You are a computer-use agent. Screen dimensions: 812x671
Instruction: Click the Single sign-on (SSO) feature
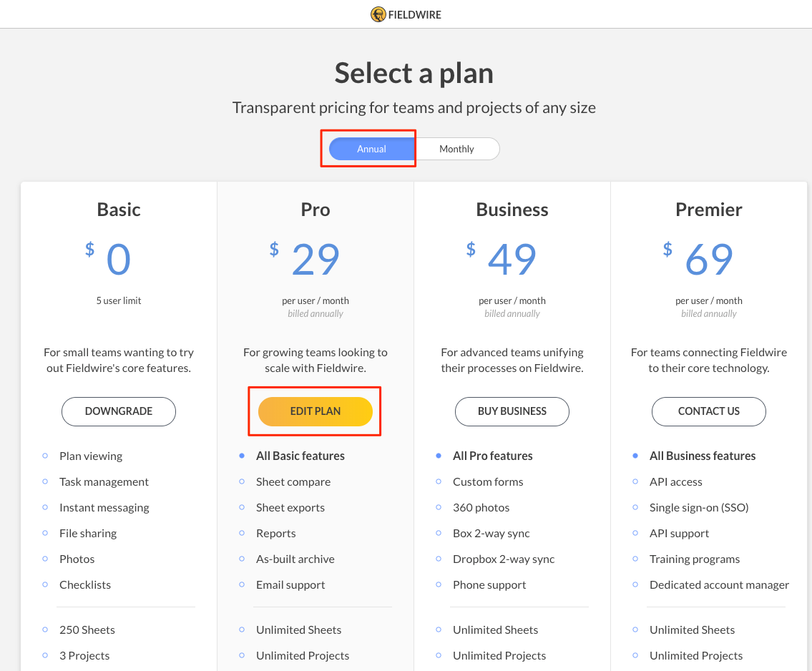click(699, 507)
